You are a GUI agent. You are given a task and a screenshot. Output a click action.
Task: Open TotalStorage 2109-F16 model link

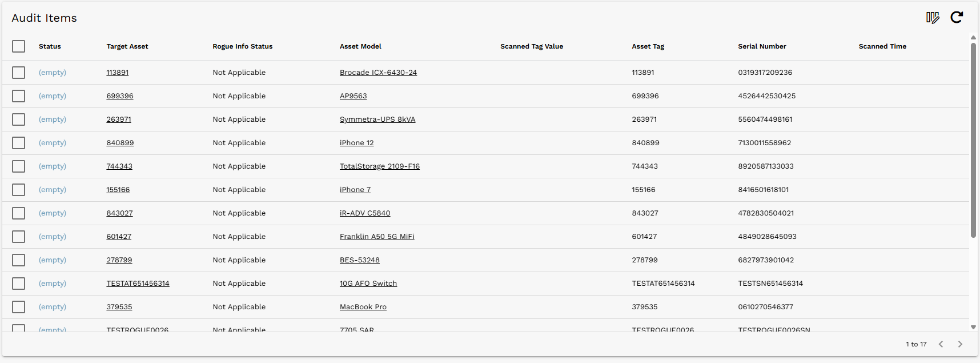click(x=380, y=166)
